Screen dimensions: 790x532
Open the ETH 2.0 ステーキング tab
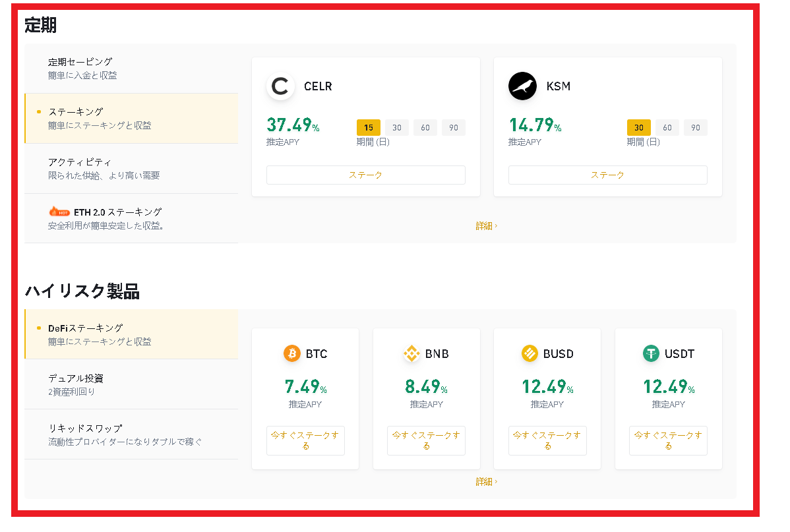point(131,219)
